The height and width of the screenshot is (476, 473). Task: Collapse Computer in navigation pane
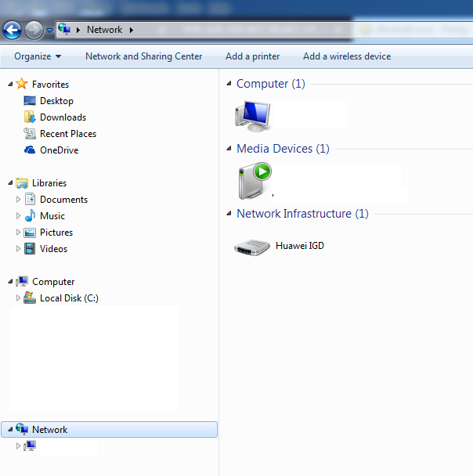(x=10, y=282)
